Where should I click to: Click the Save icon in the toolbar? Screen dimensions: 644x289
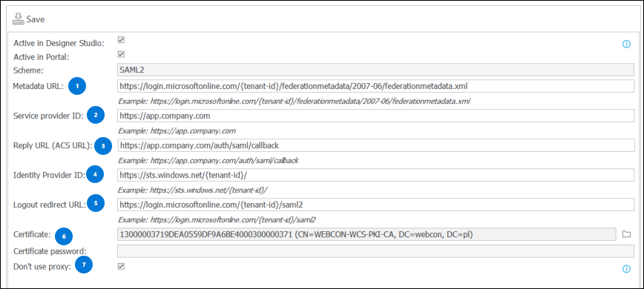click(x=19, y=19)
